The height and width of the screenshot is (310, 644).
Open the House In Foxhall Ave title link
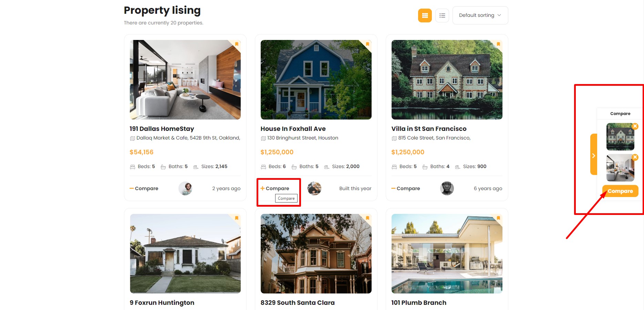pos(293,129)
